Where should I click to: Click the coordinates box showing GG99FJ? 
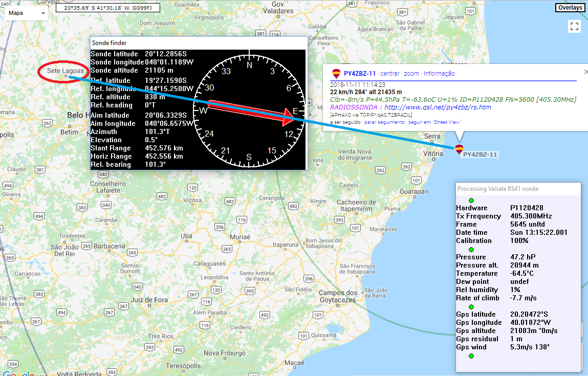[108, 8]
